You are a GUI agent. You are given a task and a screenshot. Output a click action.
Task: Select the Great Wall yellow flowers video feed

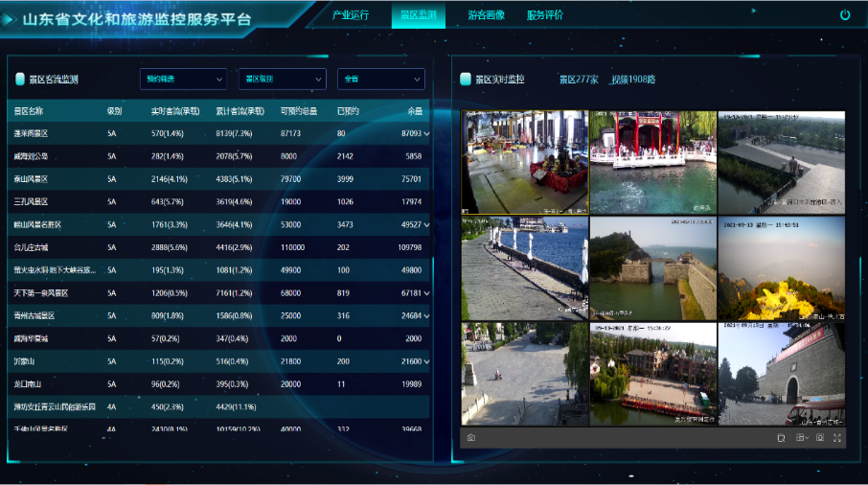[781, 268]
